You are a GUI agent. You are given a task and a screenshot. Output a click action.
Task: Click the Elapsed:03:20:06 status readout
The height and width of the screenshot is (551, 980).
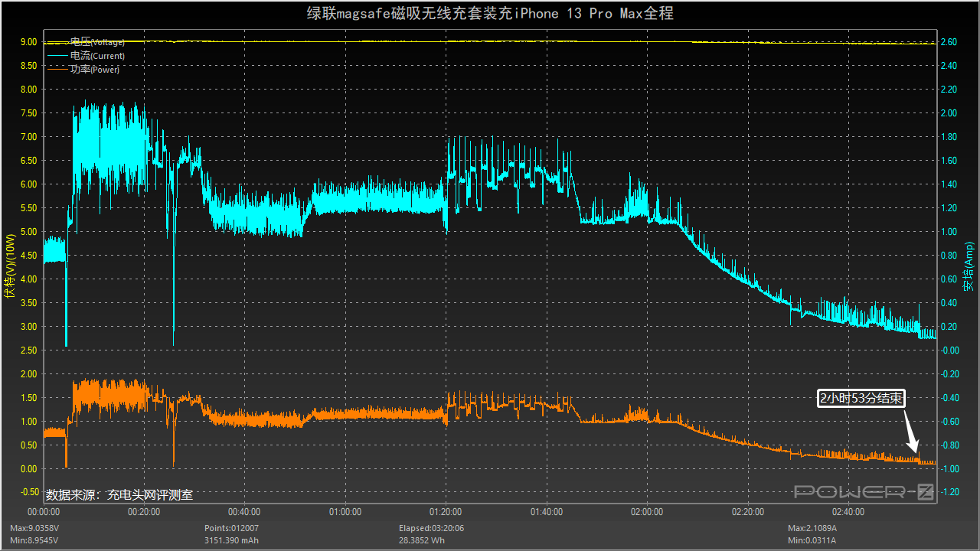point(431,528)
